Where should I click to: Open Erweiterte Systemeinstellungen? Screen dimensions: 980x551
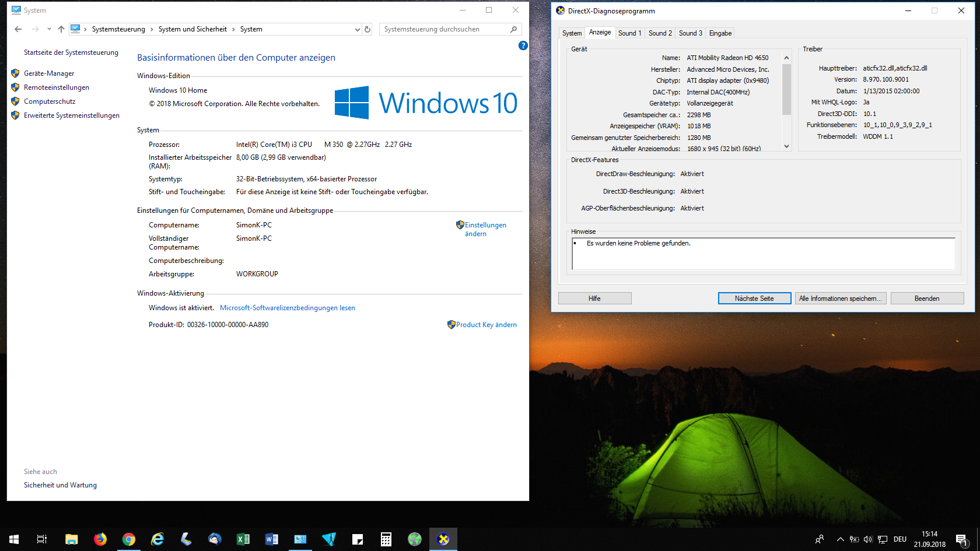pyautogui.click(x=72, y=115)
